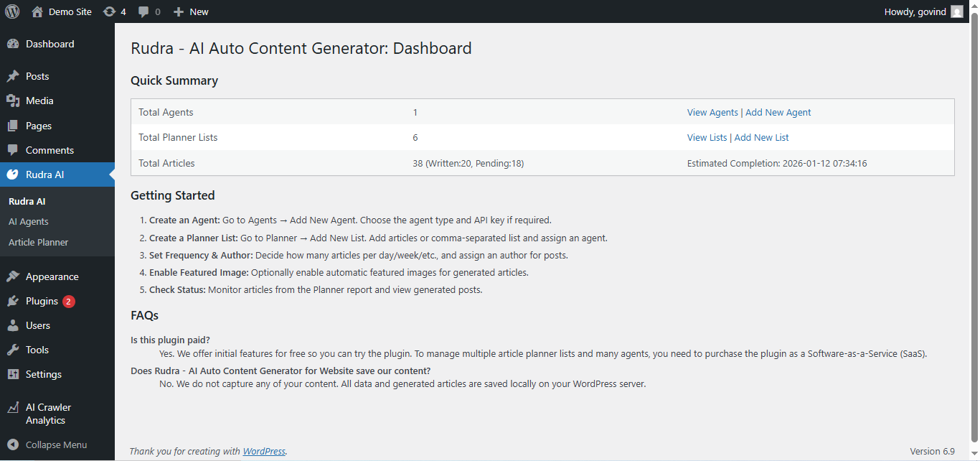
Task: Go to Article Planner submenu
Action: pos(39,242)
